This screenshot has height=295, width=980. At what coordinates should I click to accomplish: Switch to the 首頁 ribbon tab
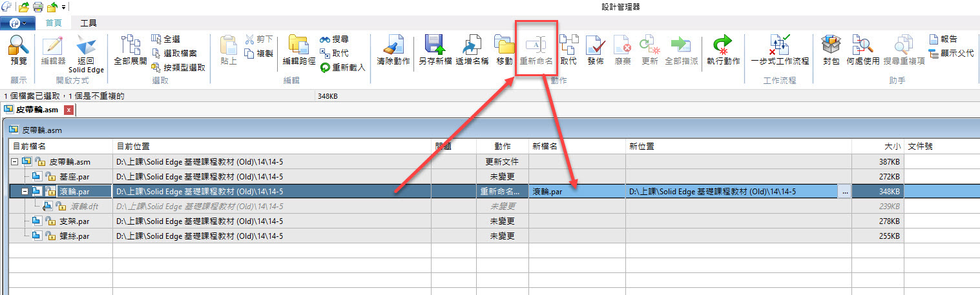point(54,23)
